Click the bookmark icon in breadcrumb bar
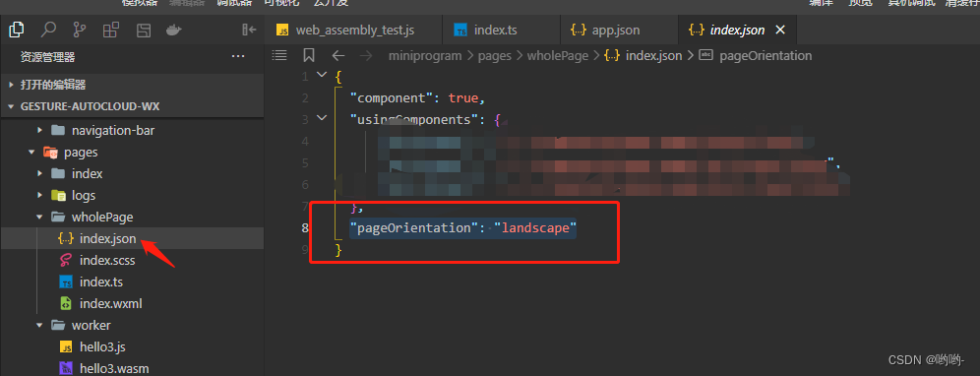980x376 pixels. coord(309,56)
